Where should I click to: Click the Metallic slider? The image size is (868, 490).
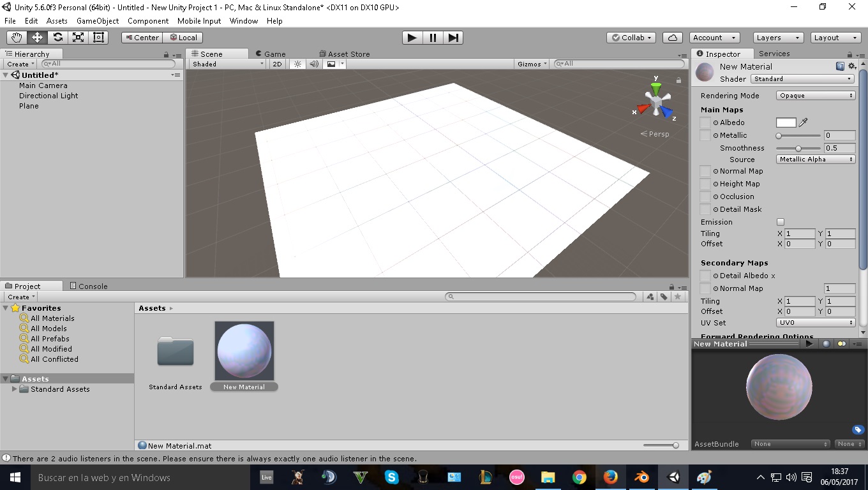click(798, 135)
